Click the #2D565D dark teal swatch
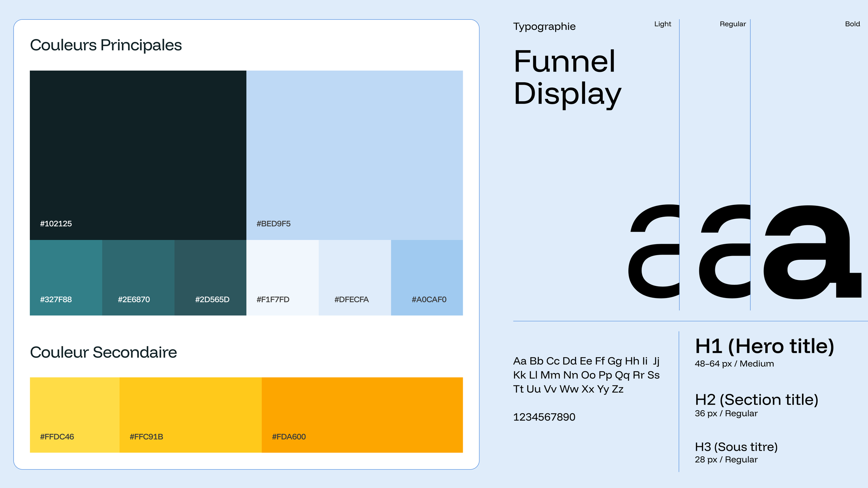 210,278
